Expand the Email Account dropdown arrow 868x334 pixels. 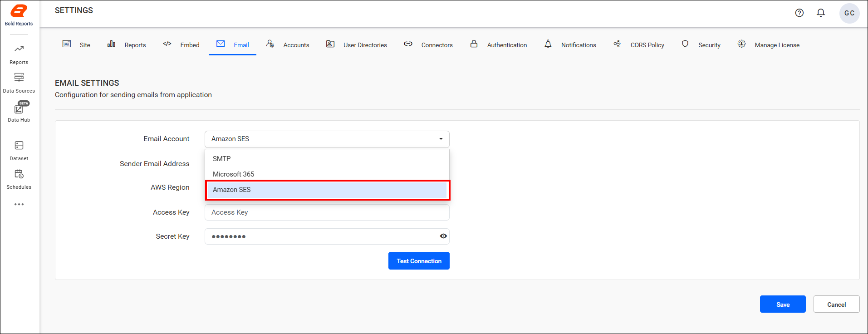tap(441, 139)
